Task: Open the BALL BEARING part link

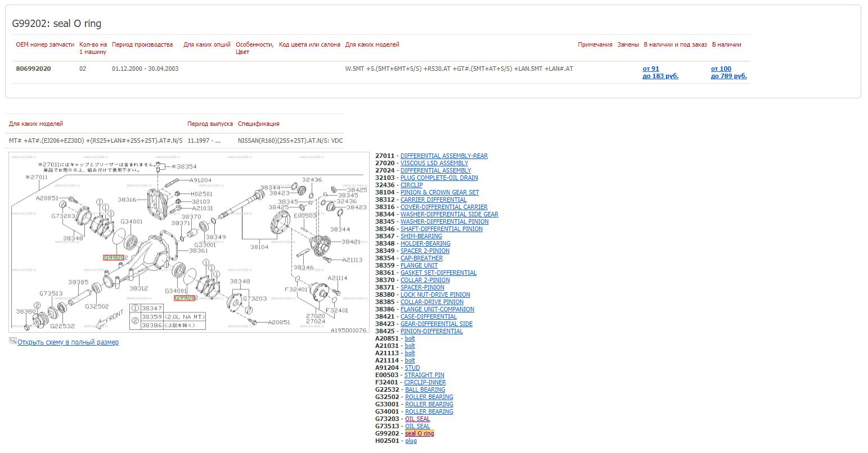Action: 425,390
